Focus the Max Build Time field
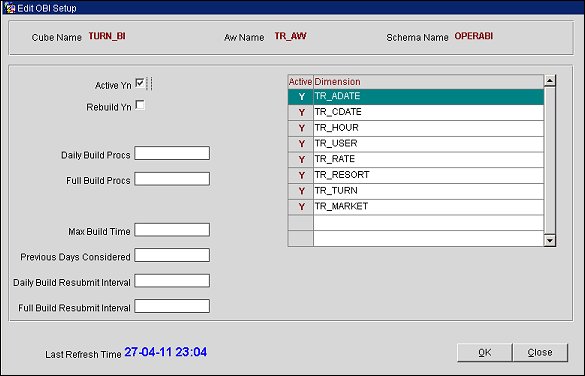 point(172,230)
